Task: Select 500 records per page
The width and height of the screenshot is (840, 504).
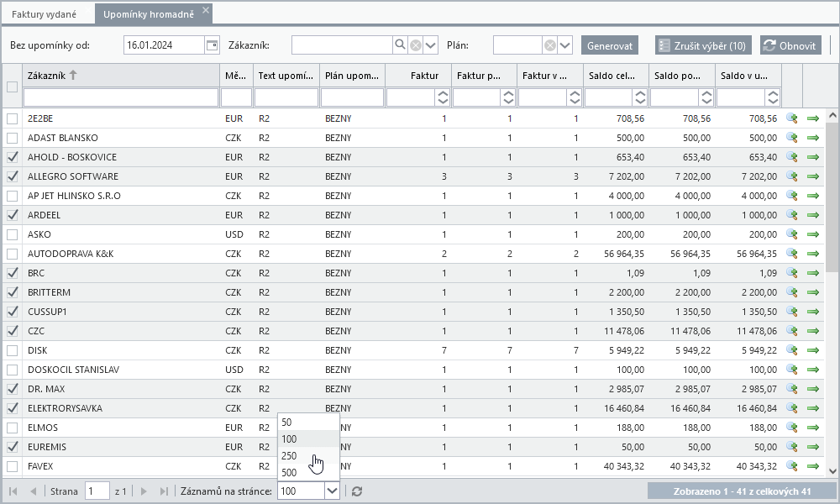Action: pyautogui.click(x=308, y=472)
